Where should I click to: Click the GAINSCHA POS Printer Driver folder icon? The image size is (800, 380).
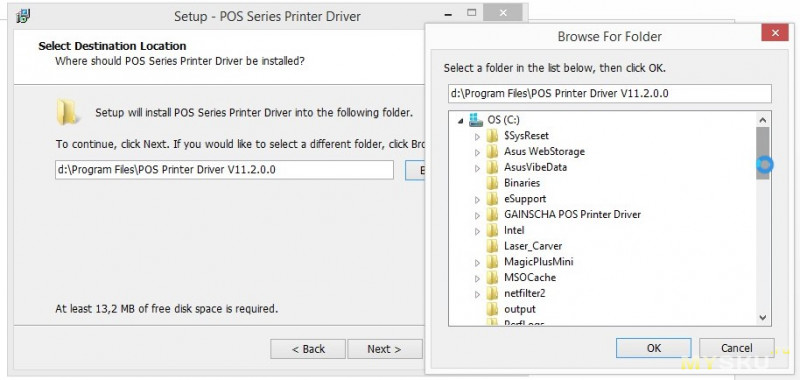click(x=492, y=214)
